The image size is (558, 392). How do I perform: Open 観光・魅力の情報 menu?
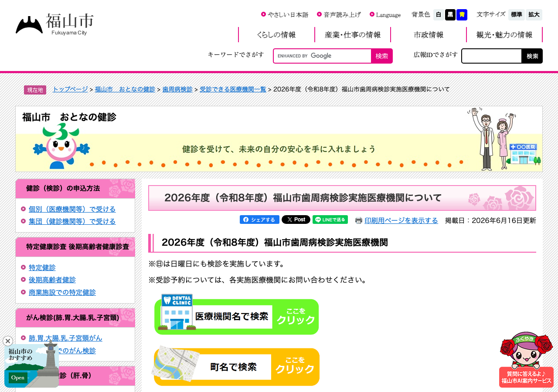(x=504, y=35)
